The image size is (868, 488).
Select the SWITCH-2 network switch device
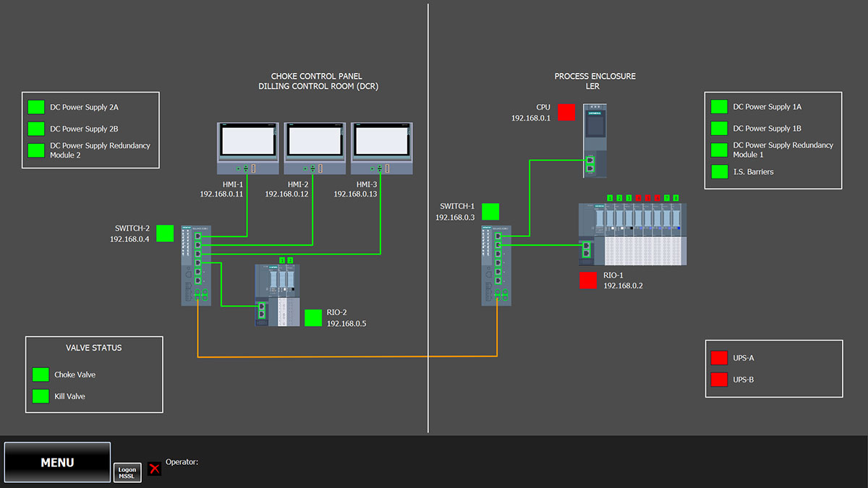(195, 264)
